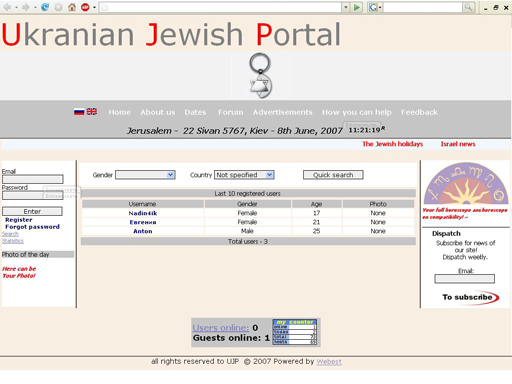This screenshot has height=384, width=512.
Task: Click the Enter login button
Action: 32,211
